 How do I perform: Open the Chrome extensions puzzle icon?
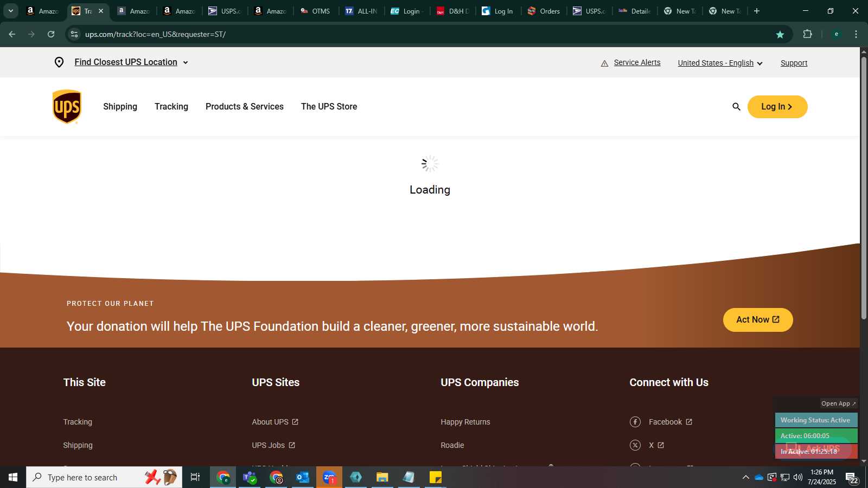pos(807,34)
